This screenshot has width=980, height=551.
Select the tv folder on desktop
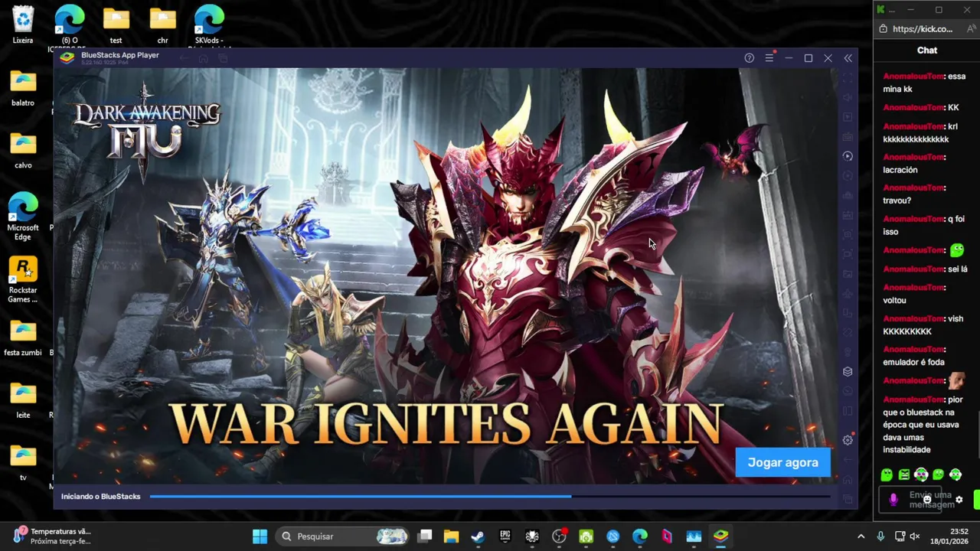click(x=23, y=463)
